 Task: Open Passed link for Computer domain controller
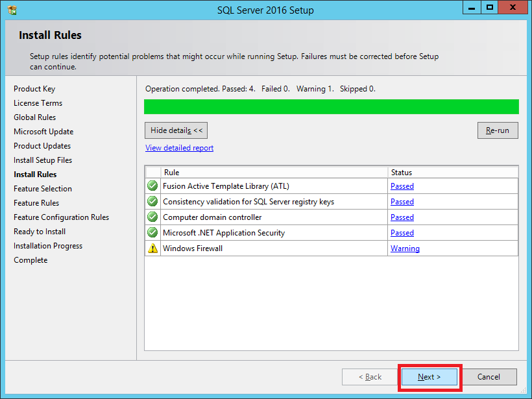click(402, 217)
